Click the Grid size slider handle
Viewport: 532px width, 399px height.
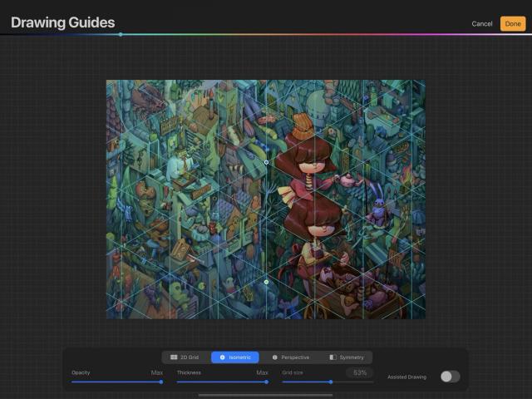point(331,382)
